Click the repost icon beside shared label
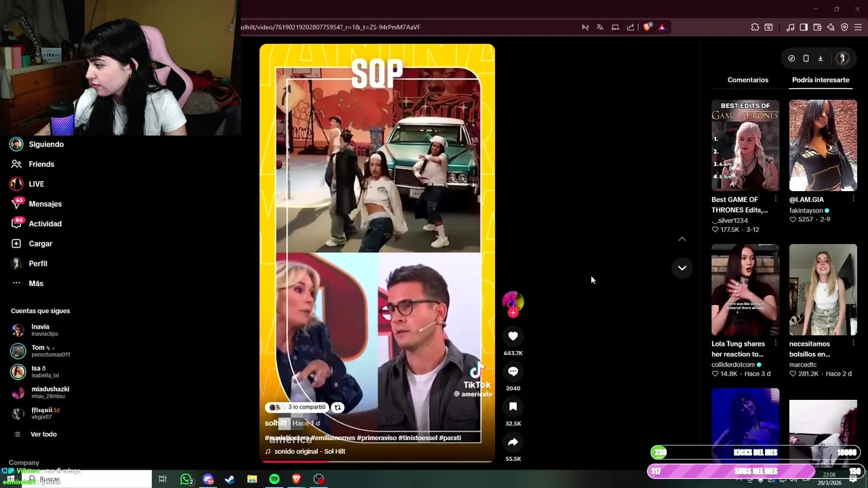Viewport: 868px width, 488px height. [x=337, y=407]
